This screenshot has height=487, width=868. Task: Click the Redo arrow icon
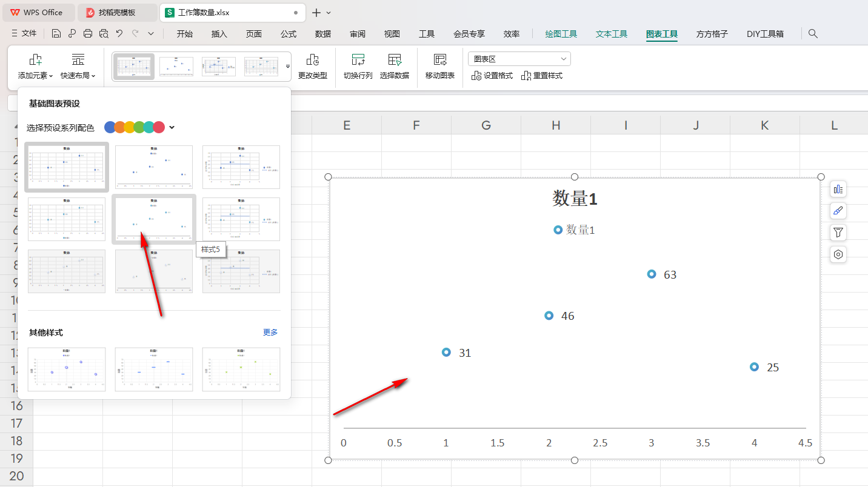(135, 34)
